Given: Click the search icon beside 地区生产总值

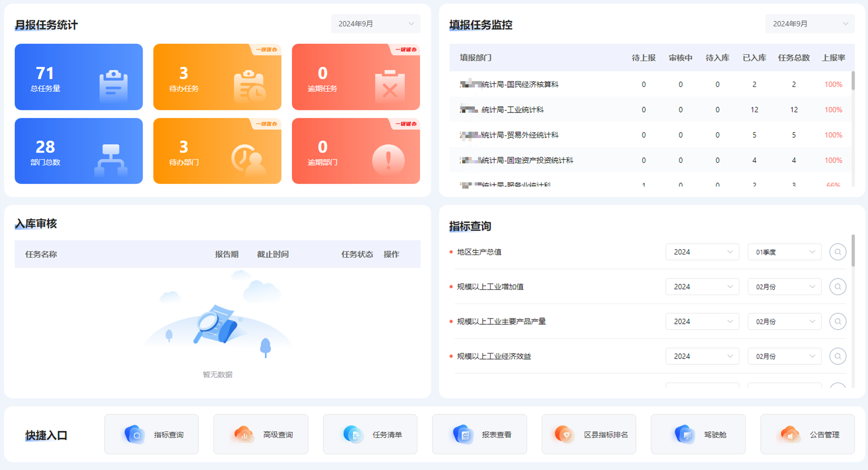Looking at the screenshot, I should [x=838, y=252].
